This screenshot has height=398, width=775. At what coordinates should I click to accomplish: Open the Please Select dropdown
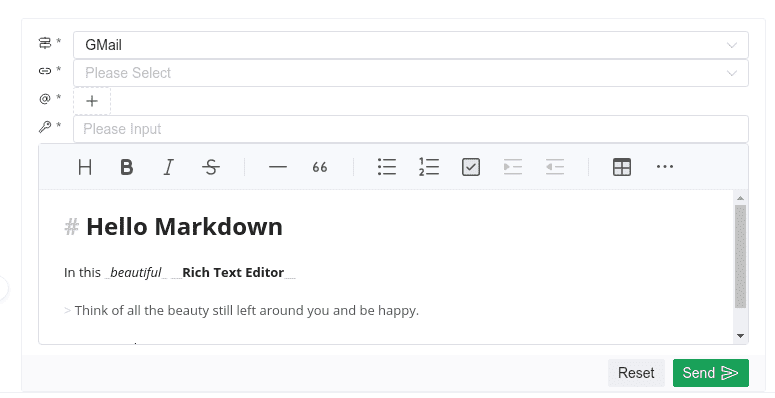tap(411, 73)
